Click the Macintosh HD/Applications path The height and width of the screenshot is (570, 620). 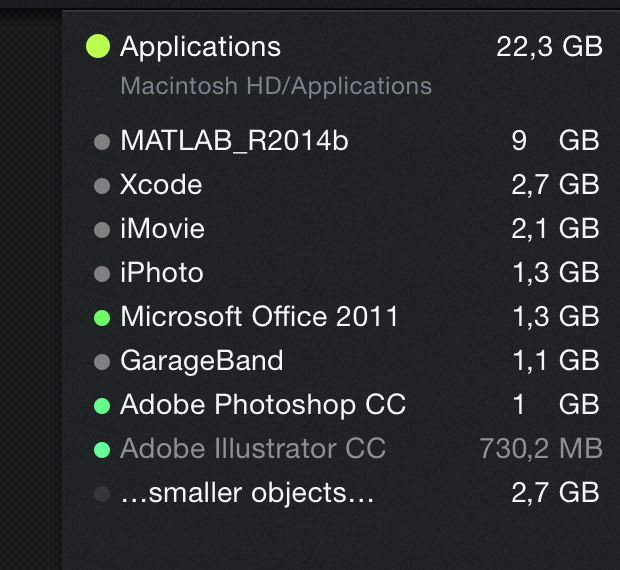coord(276,86)
